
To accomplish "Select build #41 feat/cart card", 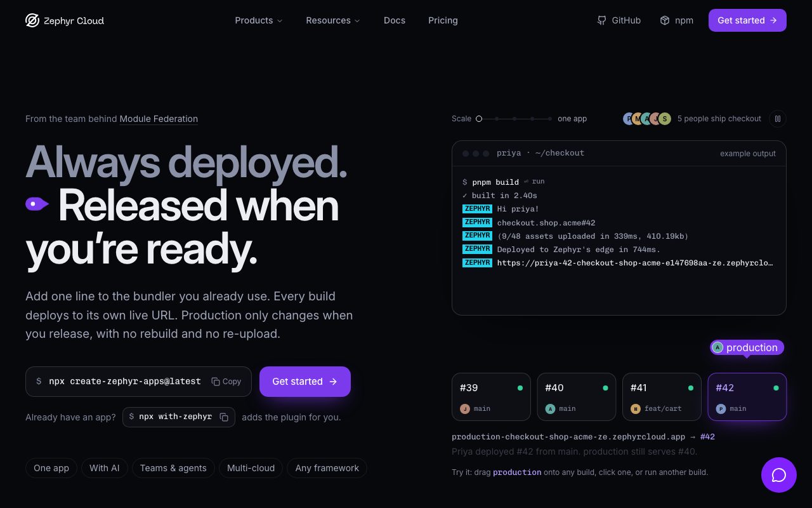I will [662, 397].
